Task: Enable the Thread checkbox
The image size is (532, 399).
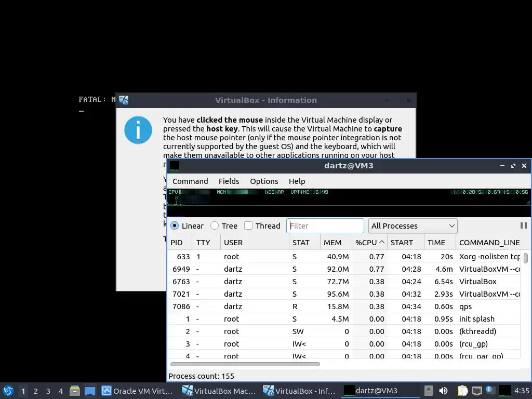Action: (x=248, y=225)
